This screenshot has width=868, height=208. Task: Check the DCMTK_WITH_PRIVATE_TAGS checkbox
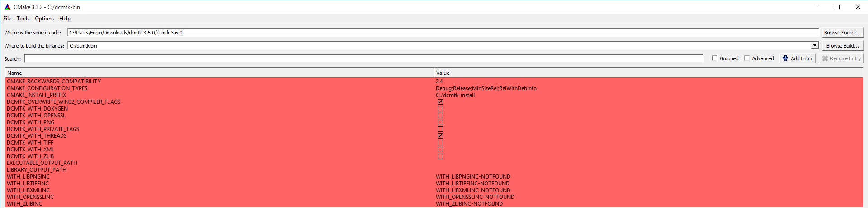pyautogui.click(x=440, y=129)
